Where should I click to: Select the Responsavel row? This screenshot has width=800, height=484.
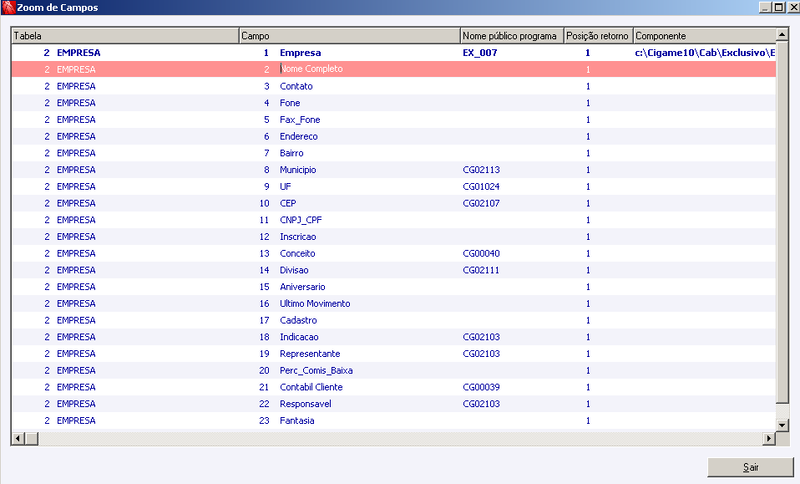pos(393,404)
